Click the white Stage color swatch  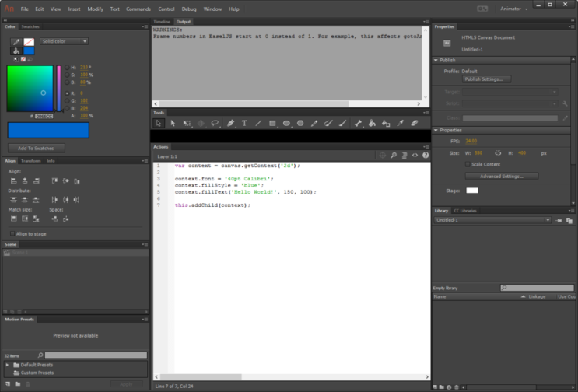click(472, 191)
